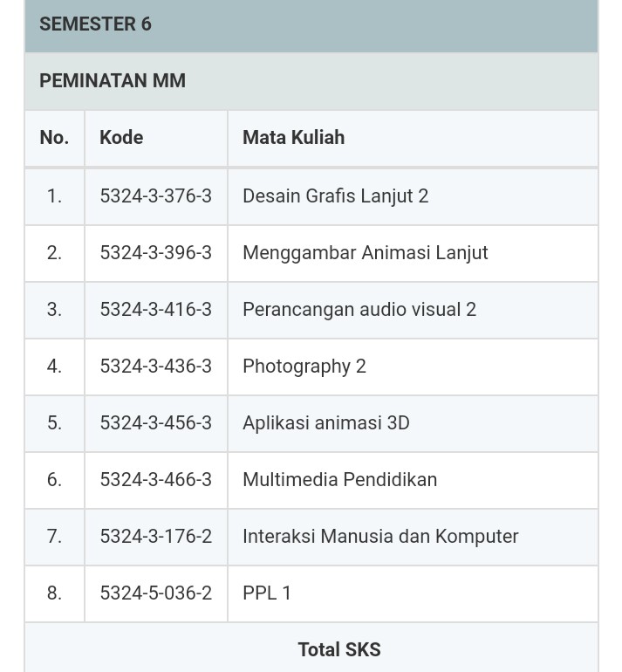Select course code 5324-3-436-3
622x672 pixels.
point(156,367)
